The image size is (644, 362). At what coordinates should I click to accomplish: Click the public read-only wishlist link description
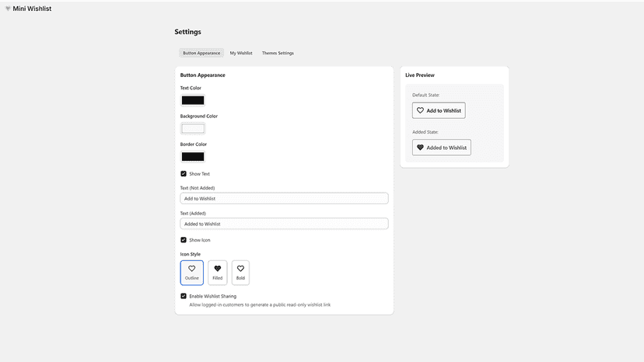click(x=260, y=305)
